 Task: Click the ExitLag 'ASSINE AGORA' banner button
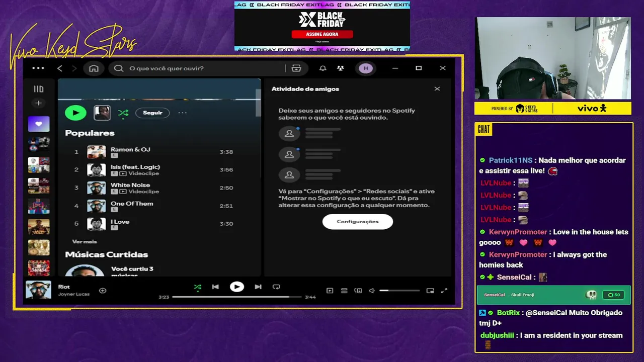(x=323, y=34)
